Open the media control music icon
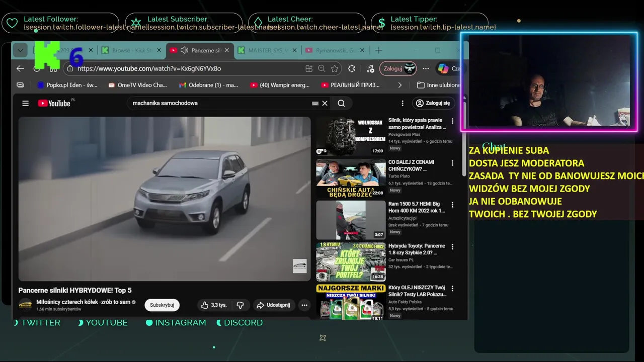Image resolution: width=644 pixels, height=362 pixels. pos(370,68)
